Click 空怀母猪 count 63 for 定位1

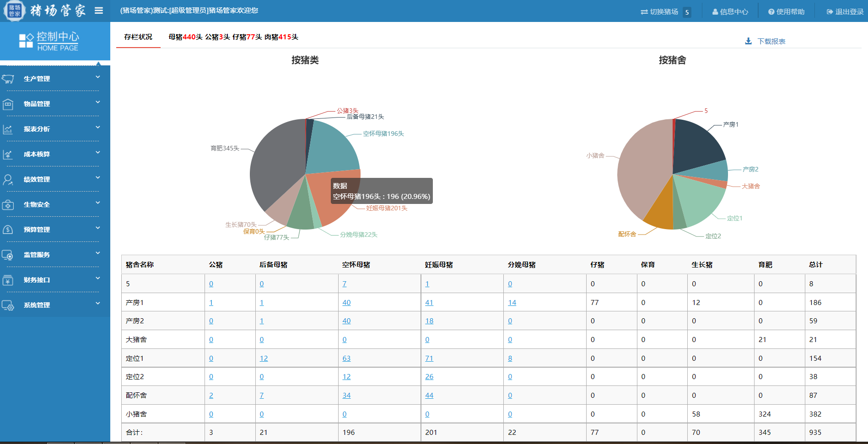[346, 358]
